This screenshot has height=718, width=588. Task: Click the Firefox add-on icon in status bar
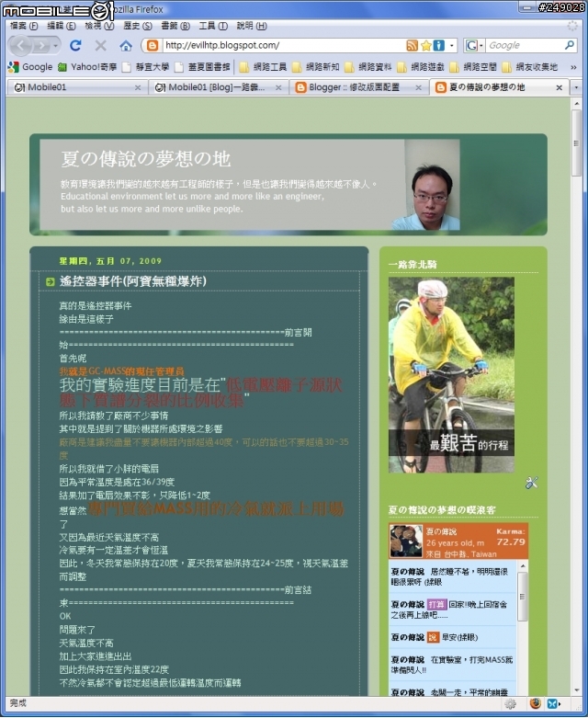tap(535, 703)
